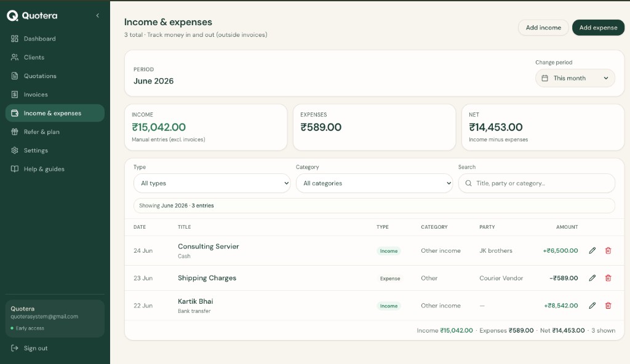Image resolution: width=630 pixels, height=364 pixels.
Task: Click the AMOUNT column header
Action: pyautogui.click(x=567, y=227)
